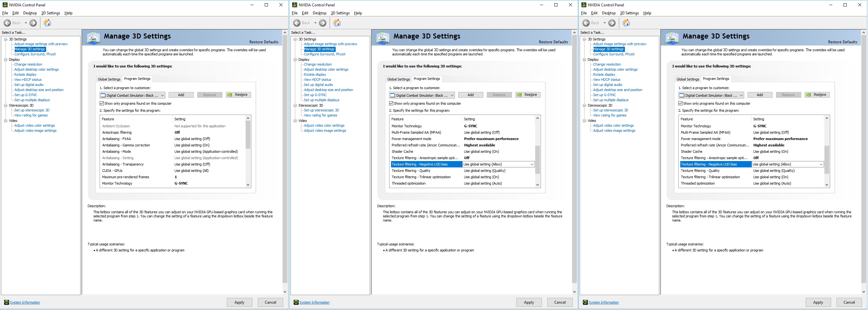The height and width of the screenshot is (310, 868).
Task: Click Apply button in right window
Action: (x=818, y=302)
